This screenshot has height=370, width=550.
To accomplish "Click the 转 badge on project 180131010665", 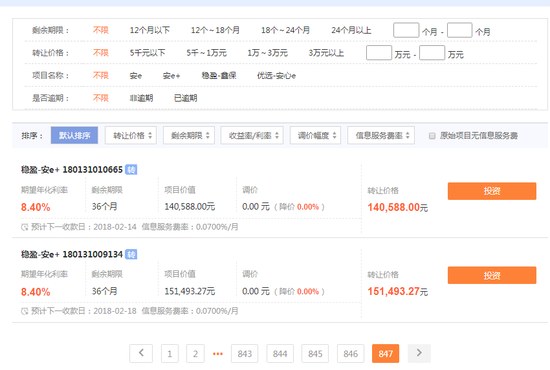I will pyautogui.click(x=131, y=170).
